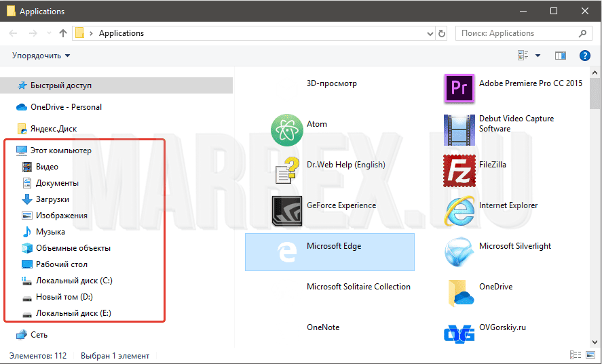Open the Упорядочить dropdown menu
602x364 pixels.
click(x=41, y=56)
